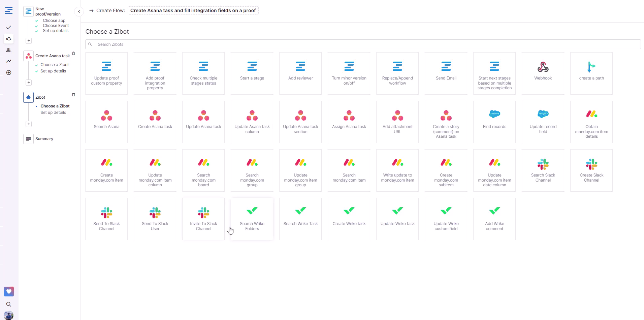Select the Search monday.com board Zibot
Image resolution: width=644 pixels, height=320 pixels.
203,170
